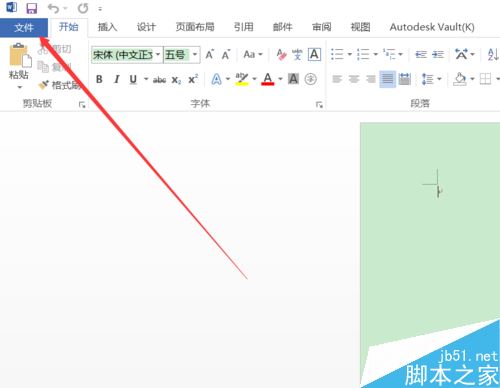
Task: Toggle Bold formatting
Action: pos(99,79)
